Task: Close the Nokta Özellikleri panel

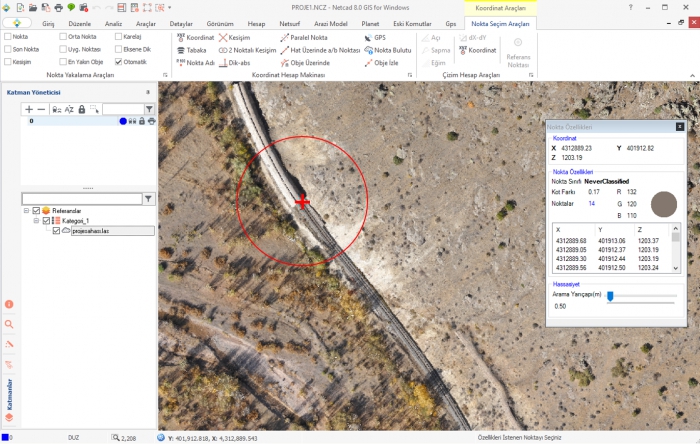Action: pyautogui.click(x=679, y=127)
